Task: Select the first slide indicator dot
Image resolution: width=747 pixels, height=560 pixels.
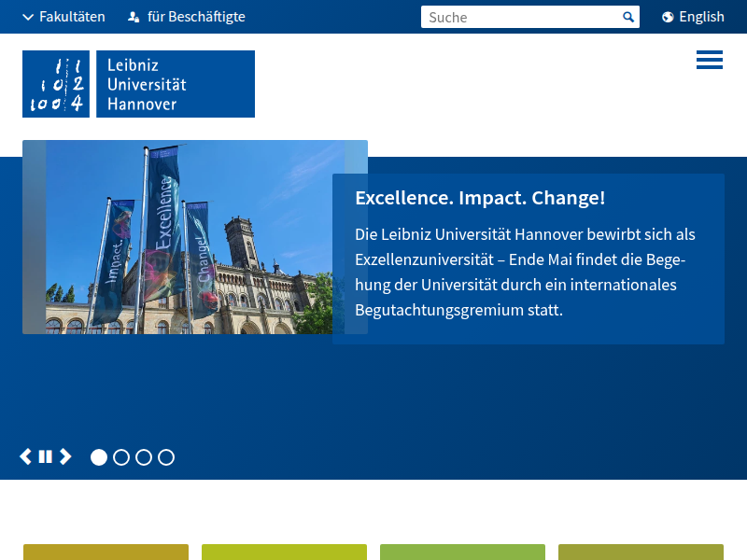Action: click(99, 457)
